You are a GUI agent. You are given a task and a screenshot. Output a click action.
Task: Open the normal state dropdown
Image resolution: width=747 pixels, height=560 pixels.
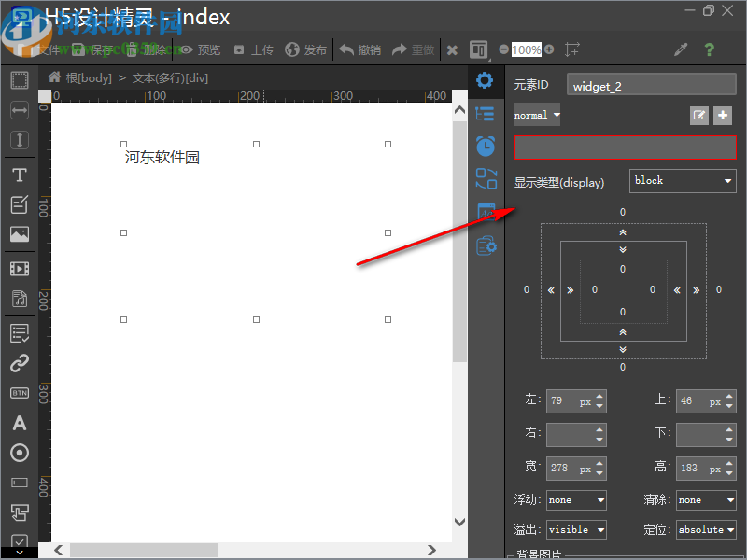coord(537,115)
